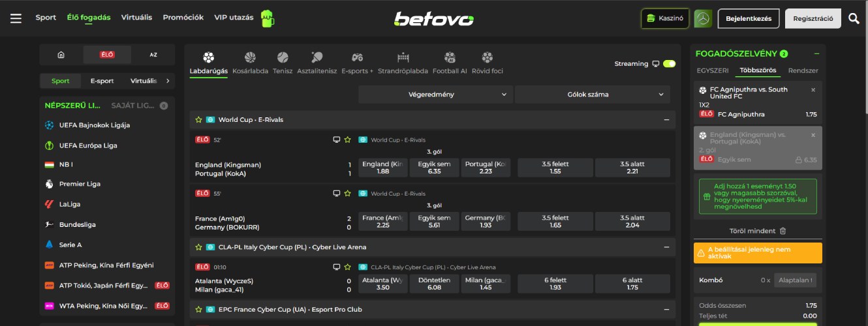Open the round green icon beside Kaszinó
Viewport: 868px width, 326px height.
click(x=703, y=18)
